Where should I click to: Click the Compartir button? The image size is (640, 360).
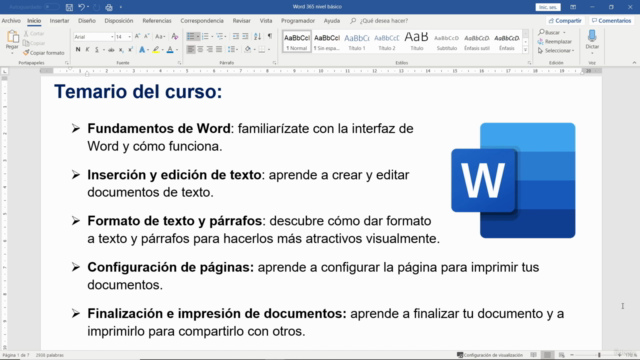[x=565, y=21]
